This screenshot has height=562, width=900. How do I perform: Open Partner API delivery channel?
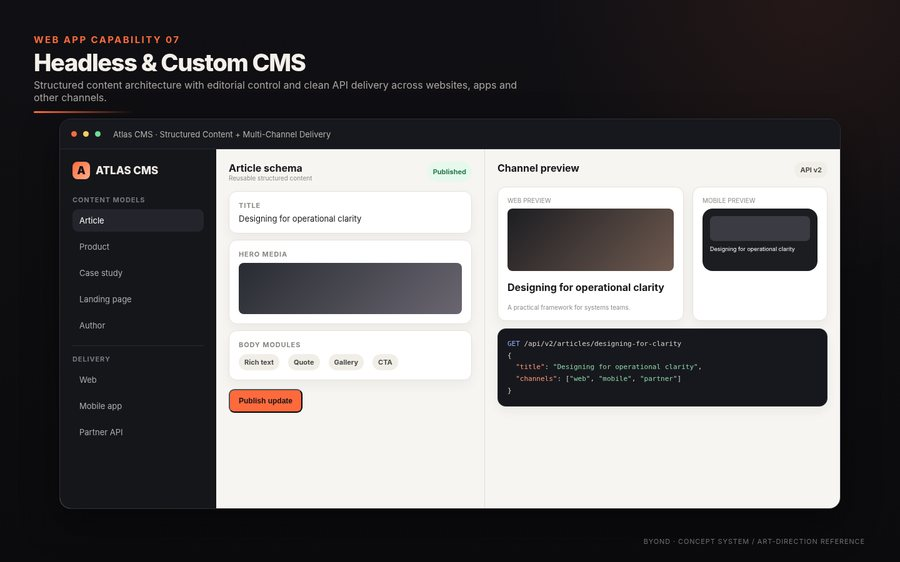tap(138, 432)
